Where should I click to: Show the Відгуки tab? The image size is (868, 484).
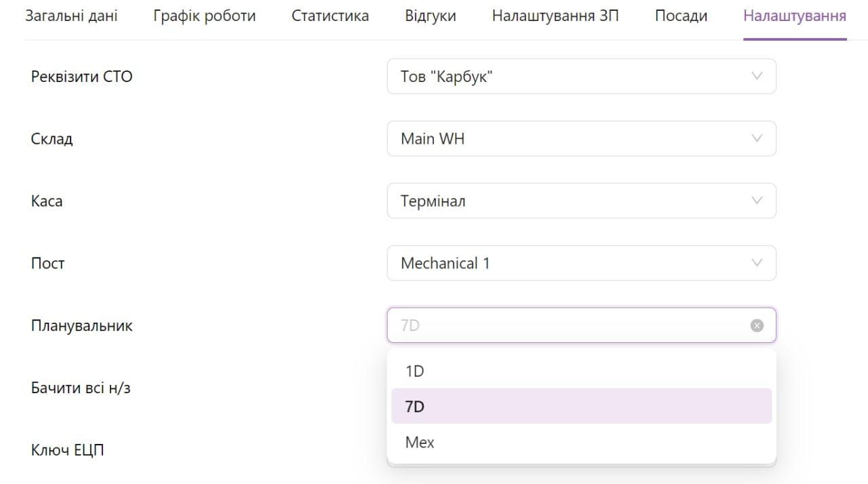pos(431,16)
